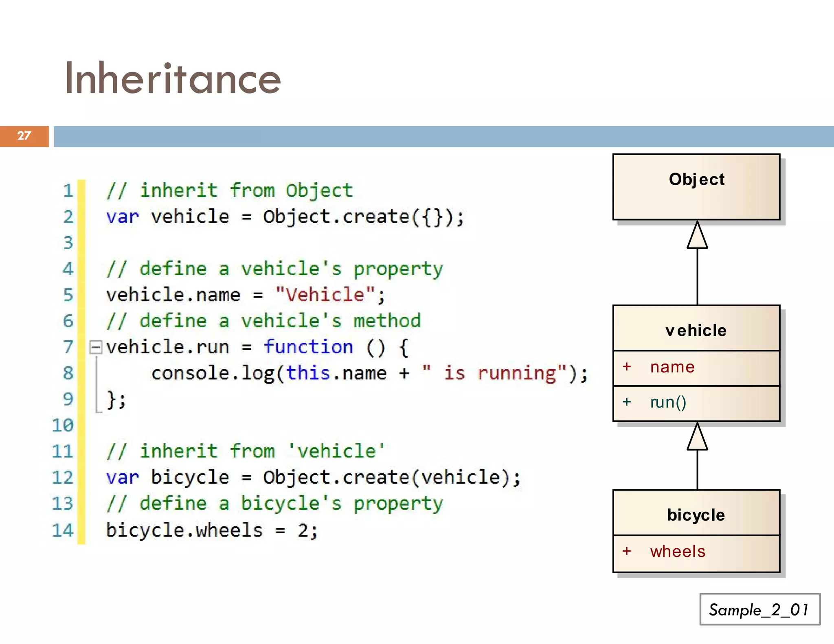
Task: Click 'console.log' on line 8
Action: [213, 374]
